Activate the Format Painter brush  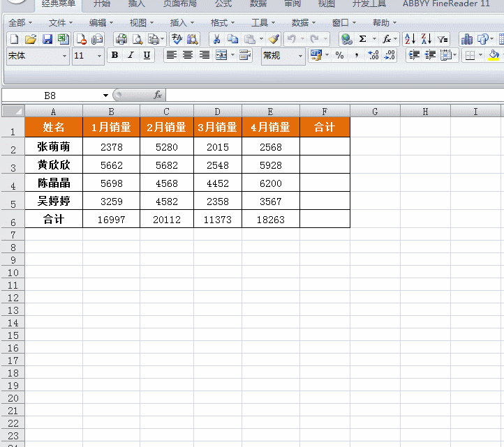tap(274, 39)
